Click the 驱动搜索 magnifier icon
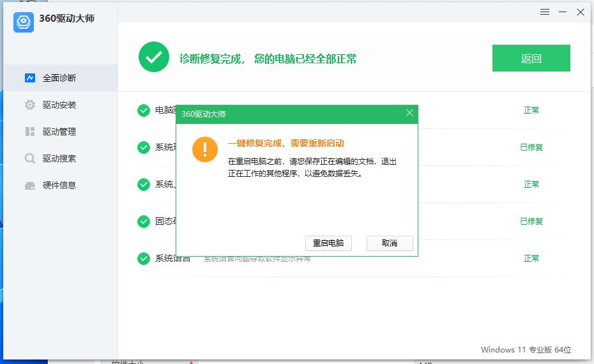The image size is (594, 364). [30, 158]
